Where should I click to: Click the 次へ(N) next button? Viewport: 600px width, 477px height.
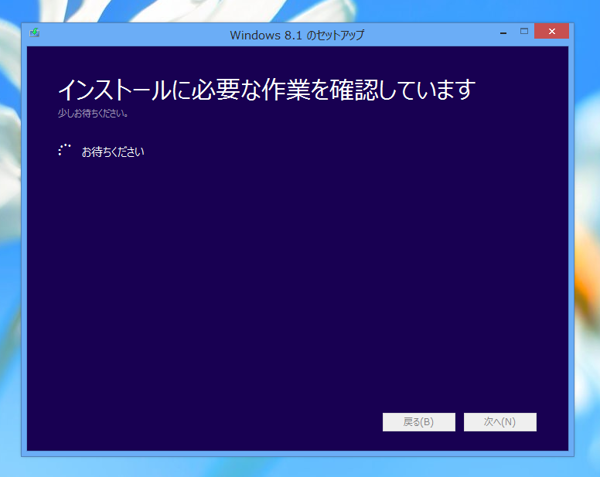point(500,422)
